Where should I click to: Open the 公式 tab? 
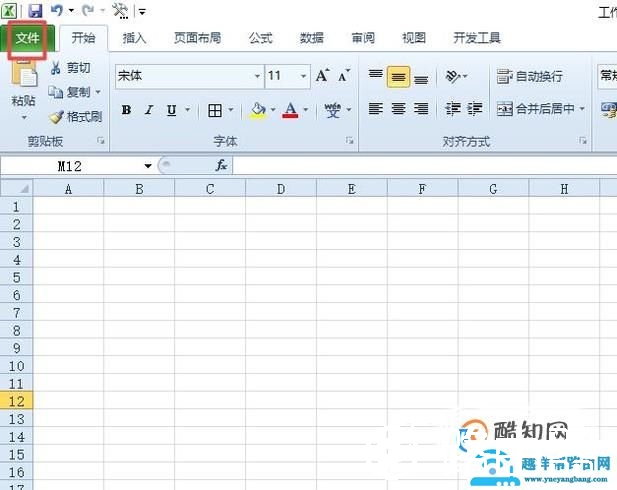click(x=260, y=38)
